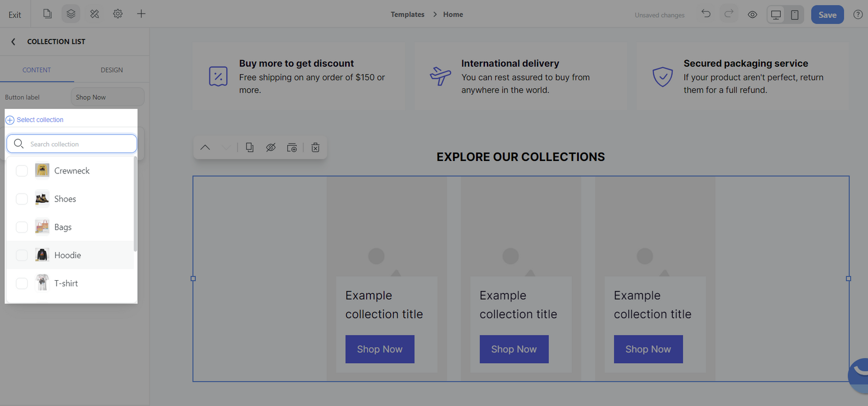
Task: Click the chat widget bubble
Action: point(859,375)
